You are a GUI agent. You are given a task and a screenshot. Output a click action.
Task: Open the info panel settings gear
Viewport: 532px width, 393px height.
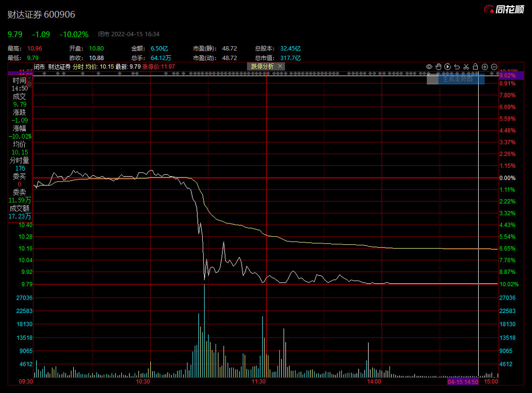pyautogui.click(x=30, y=83)
